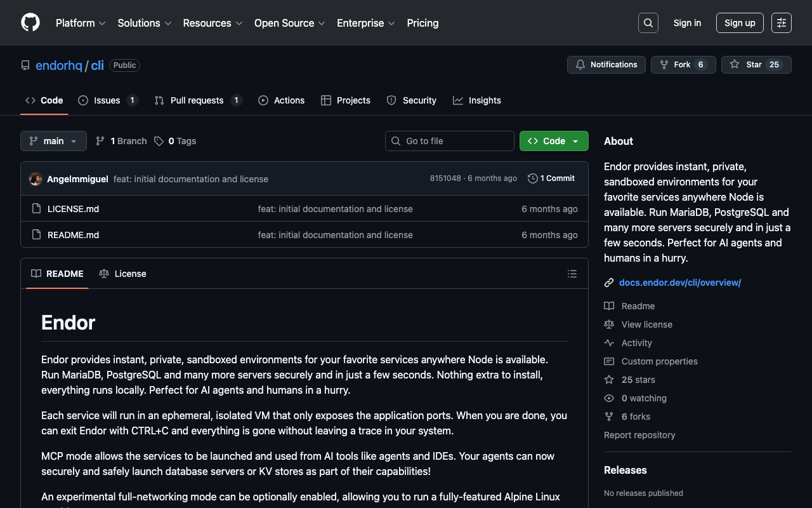Viewport: 812px width, 508px height.
Task: Expand the Platform navigation menu
Action: [81, 23]
